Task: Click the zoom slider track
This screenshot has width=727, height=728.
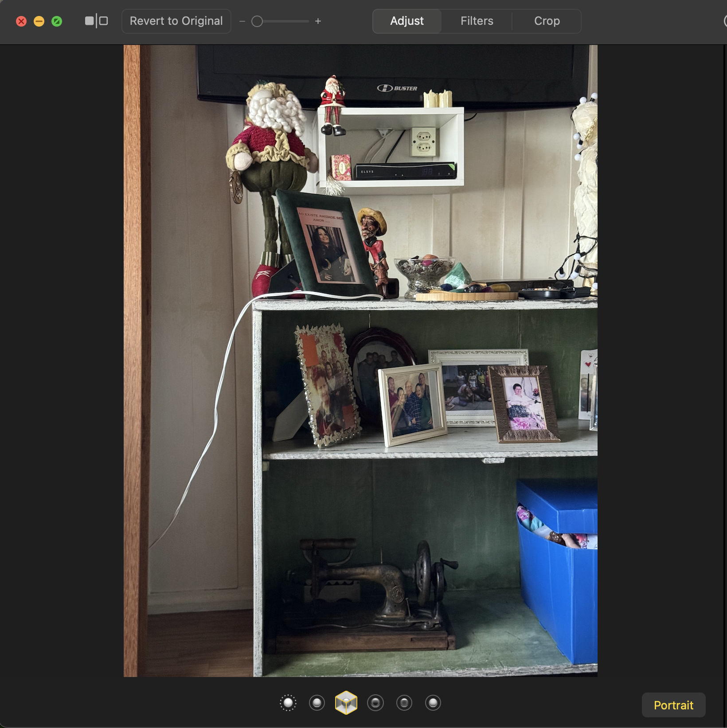Action: [280, 21]
